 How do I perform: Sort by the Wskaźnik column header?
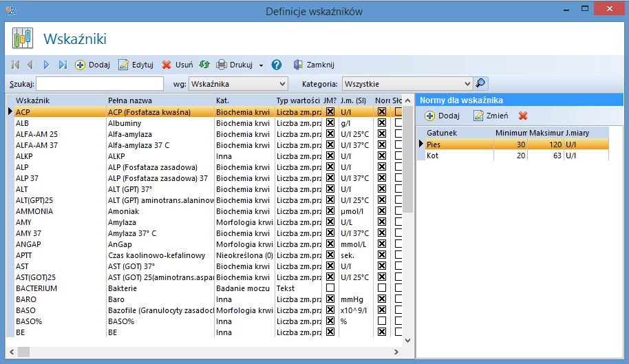60,100
